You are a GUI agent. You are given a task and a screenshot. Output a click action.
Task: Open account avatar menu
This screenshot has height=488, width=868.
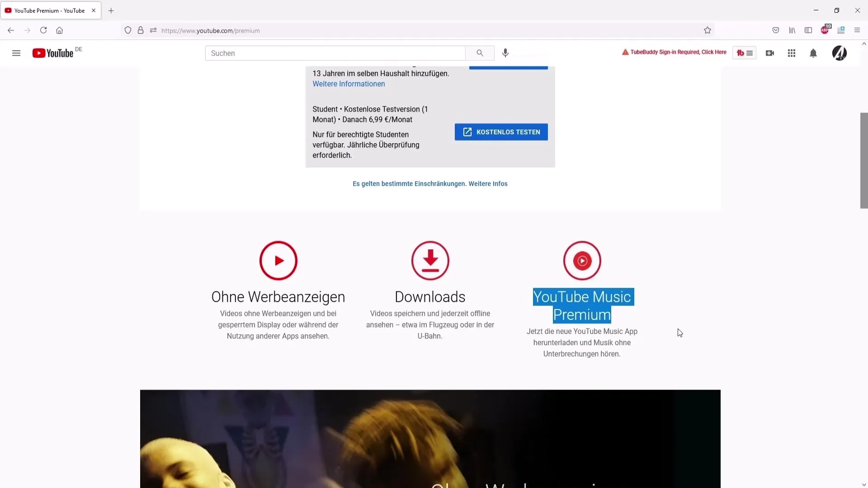840,53
